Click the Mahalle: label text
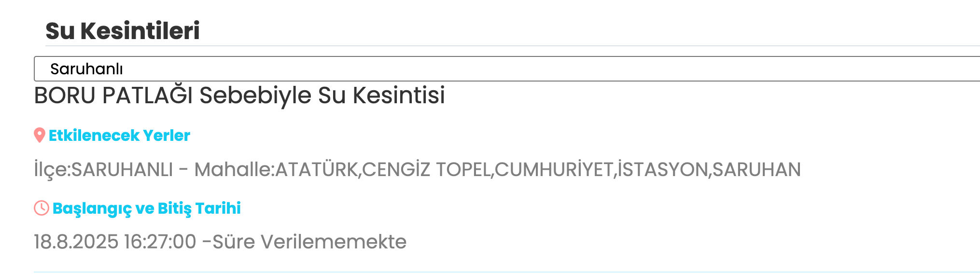980x274 pixels. [234, 170]
